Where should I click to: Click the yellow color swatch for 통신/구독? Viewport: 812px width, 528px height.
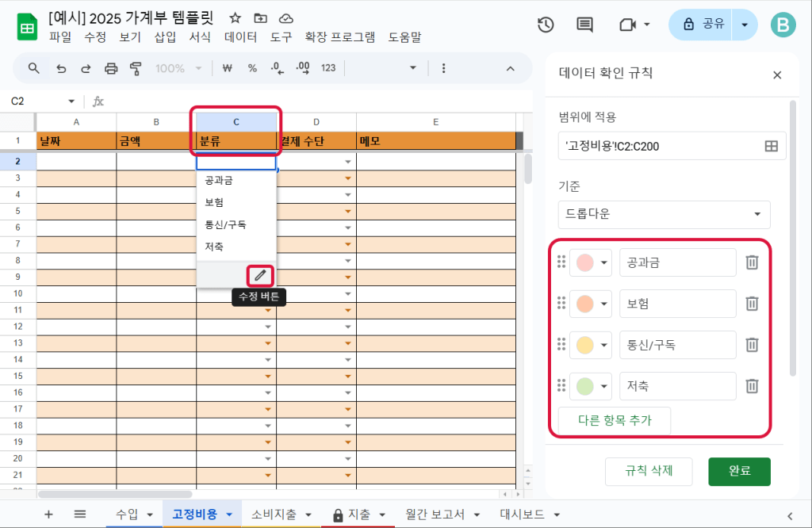584,345
